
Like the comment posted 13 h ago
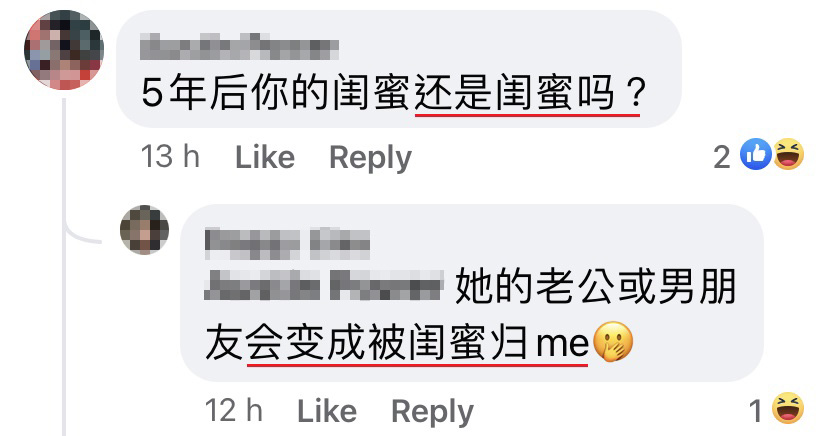point(265,157)
